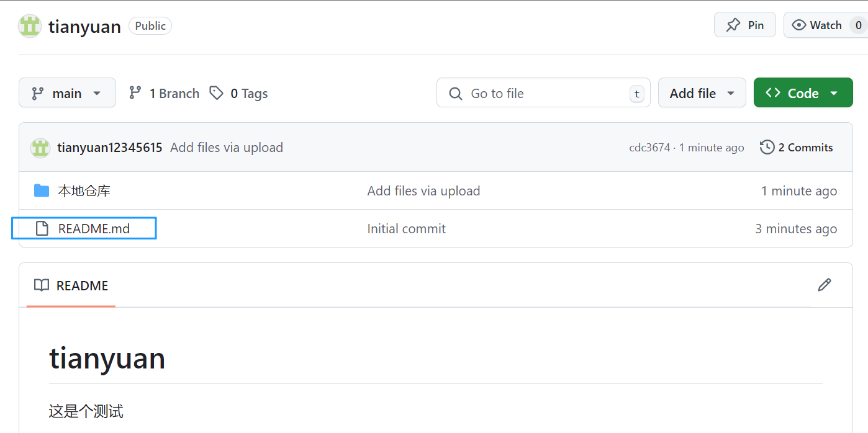
Task: Open the green Code dropdown button
Action: pyautogui.click(x=803, y=93)
